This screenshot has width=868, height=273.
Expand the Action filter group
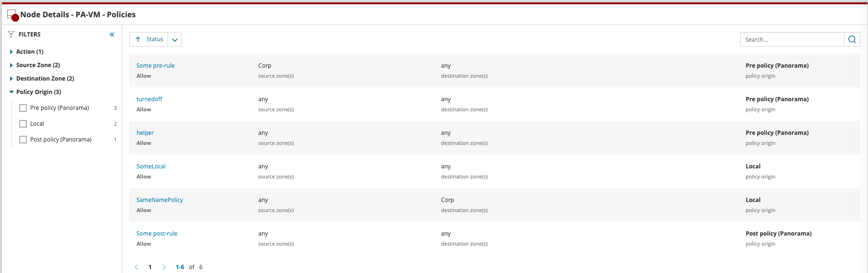pyautogui.click(x=11, y=52)
